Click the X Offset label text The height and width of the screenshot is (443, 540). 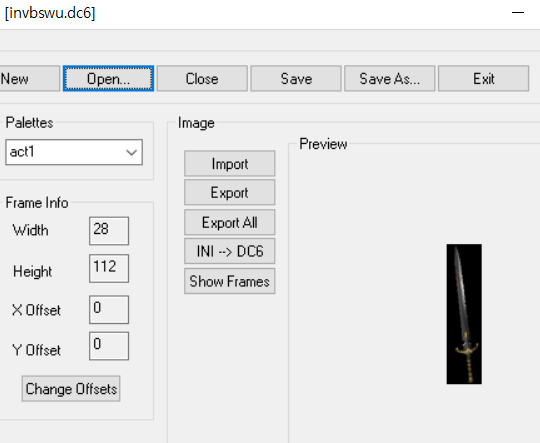click(x=36, y=310)
